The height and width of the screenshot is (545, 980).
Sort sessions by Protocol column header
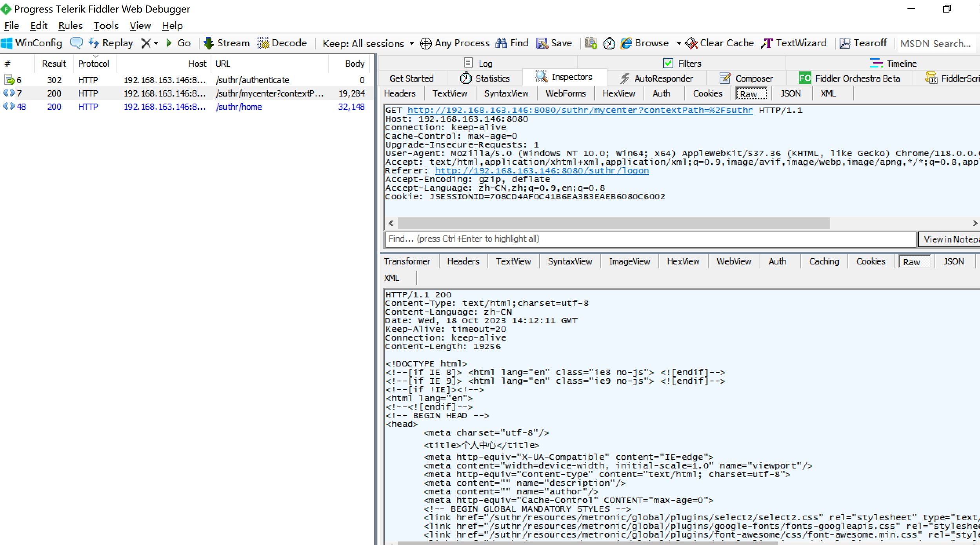pos(93,64)
